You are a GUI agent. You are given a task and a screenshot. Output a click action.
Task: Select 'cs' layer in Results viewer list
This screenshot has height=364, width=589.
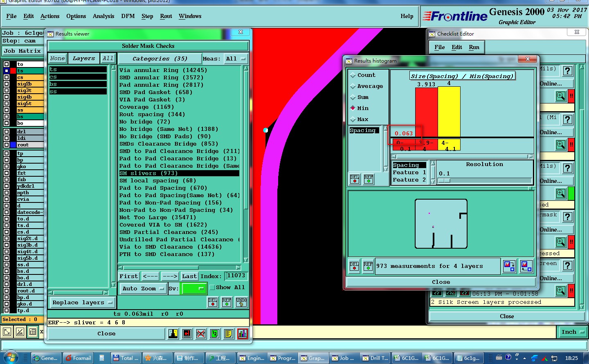[78, 77]
